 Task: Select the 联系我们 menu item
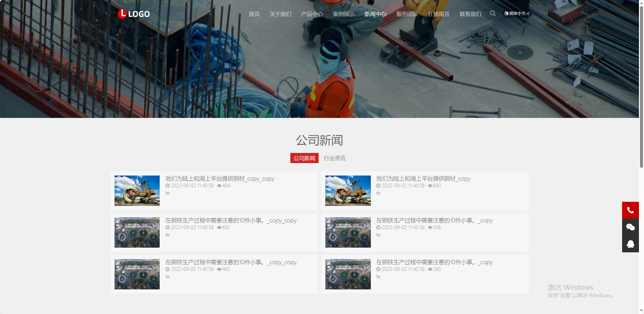pyautogui.click(x=470, y=14)
